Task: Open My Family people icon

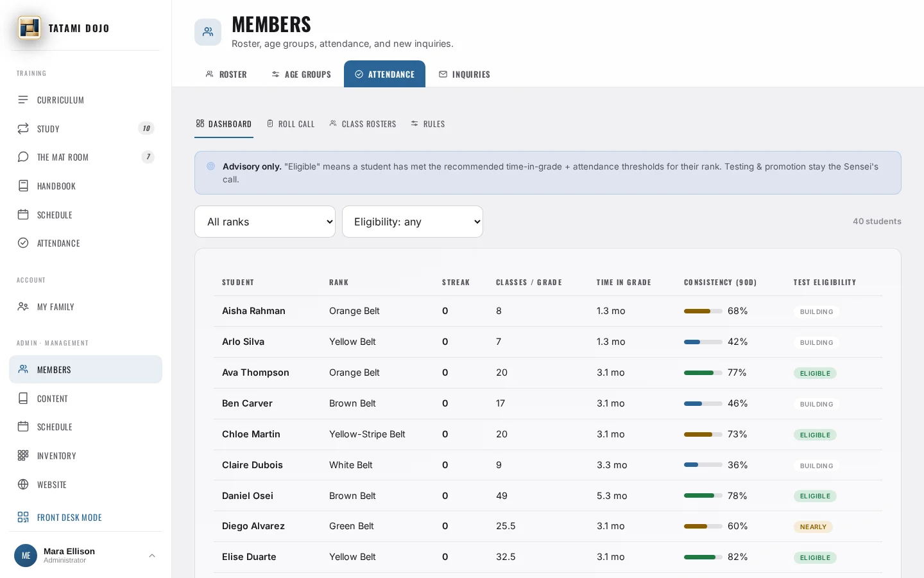Action: pyautogui.click(x=23, y=306)
